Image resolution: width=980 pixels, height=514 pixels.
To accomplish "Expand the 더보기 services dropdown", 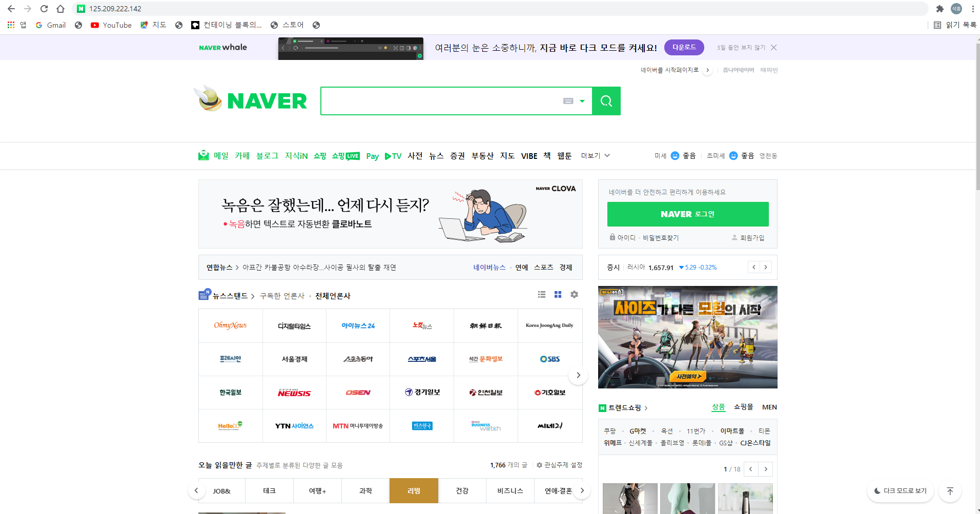I will point(595,155).
